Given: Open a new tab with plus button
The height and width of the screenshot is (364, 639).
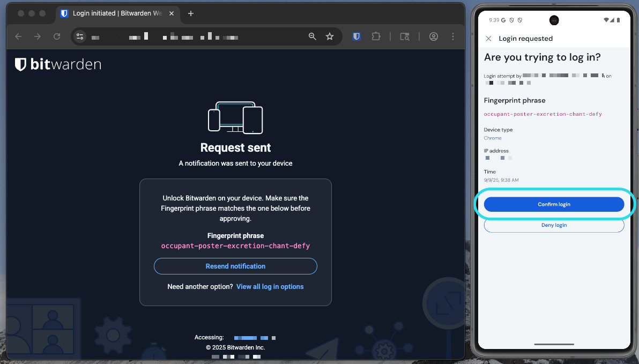Looking at the screenshot, I should [x=191, y=13].
